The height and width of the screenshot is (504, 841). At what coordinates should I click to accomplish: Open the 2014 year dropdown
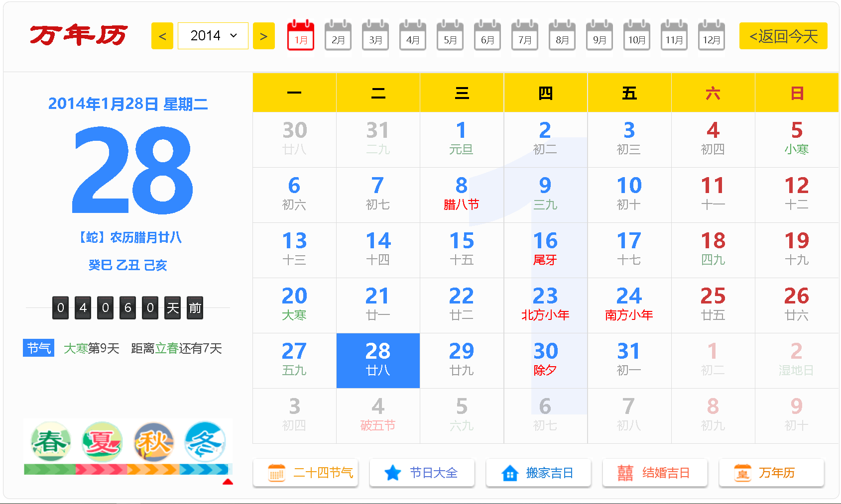click(213, 36)
